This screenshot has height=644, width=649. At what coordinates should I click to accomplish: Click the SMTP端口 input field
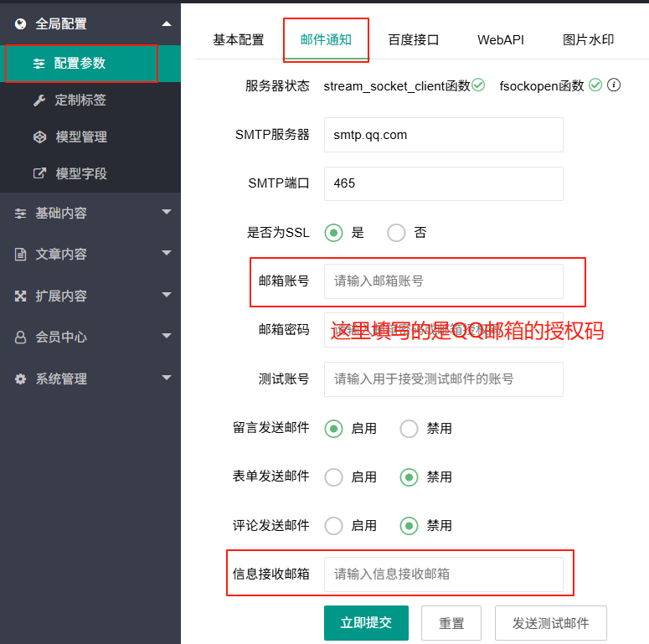pos(443,183)
